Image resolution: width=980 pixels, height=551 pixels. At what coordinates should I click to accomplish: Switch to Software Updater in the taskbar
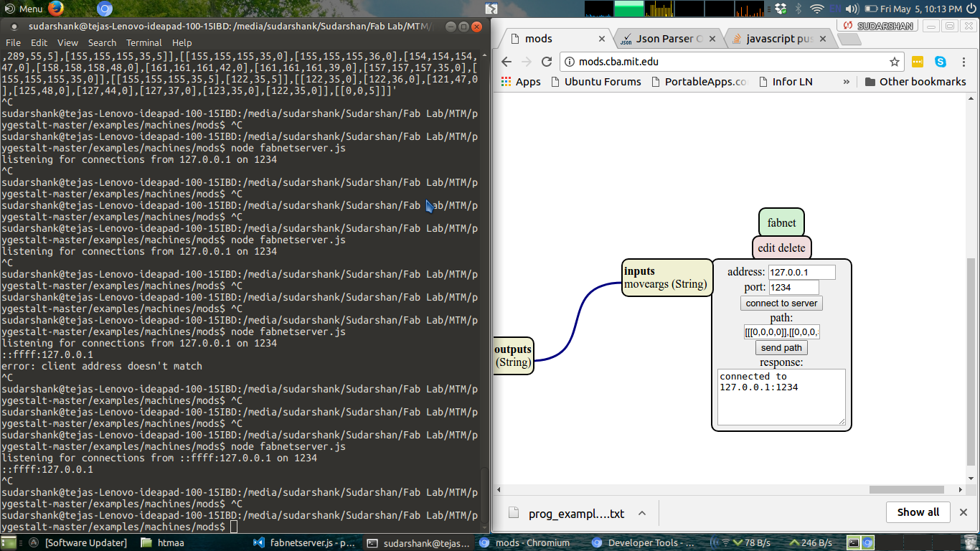tap(78, 543)
